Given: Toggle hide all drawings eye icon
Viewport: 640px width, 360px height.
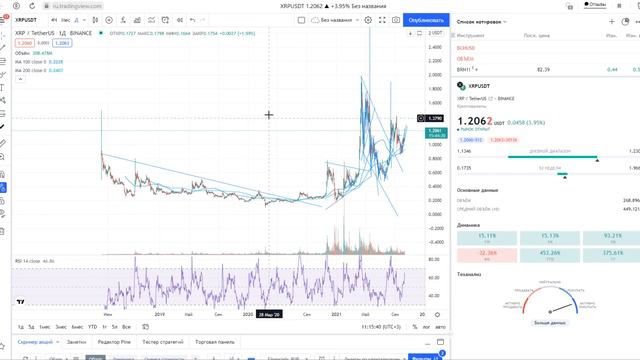Looking at the screenshot, I should point(2,214).
